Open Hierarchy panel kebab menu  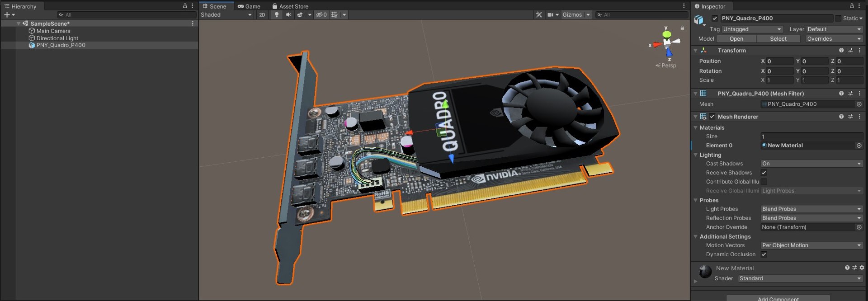tap(192, 6)
